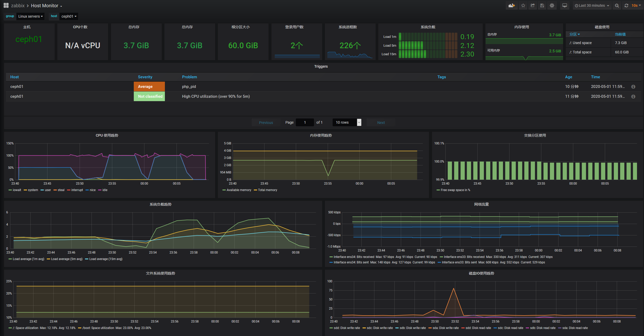Click info icon on php_pid trigger row
Viewport: 644px width, 336px height.
(x=633, y=87)
